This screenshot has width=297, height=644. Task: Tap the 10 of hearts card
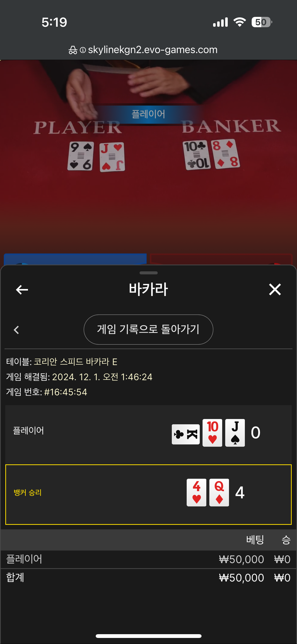212,433
